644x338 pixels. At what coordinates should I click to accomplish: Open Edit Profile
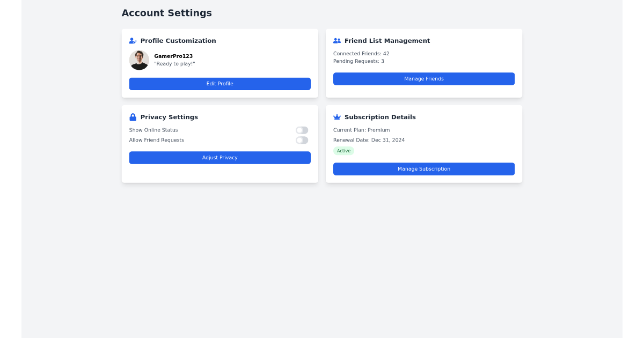219,84
